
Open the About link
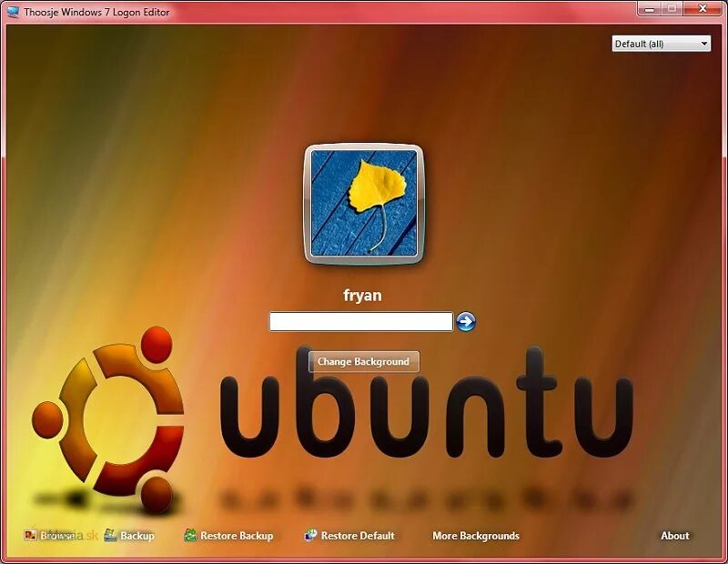click(675, 536)
